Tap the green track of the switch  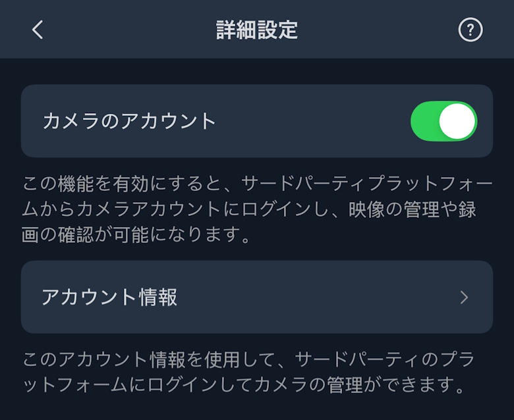click(x=425, y=121)
